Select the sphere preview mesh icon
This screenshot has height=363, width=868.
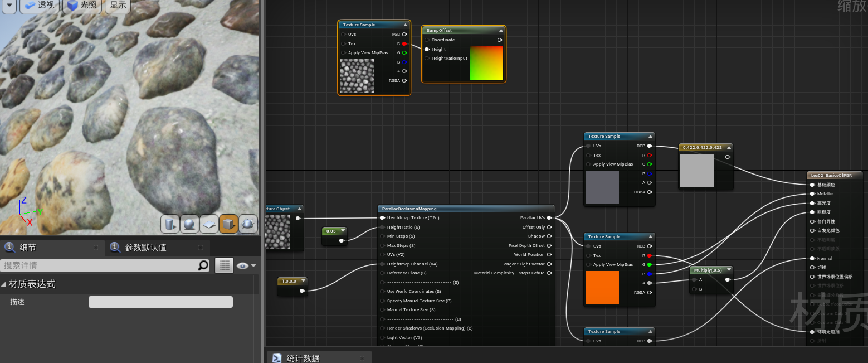point(190,224)
